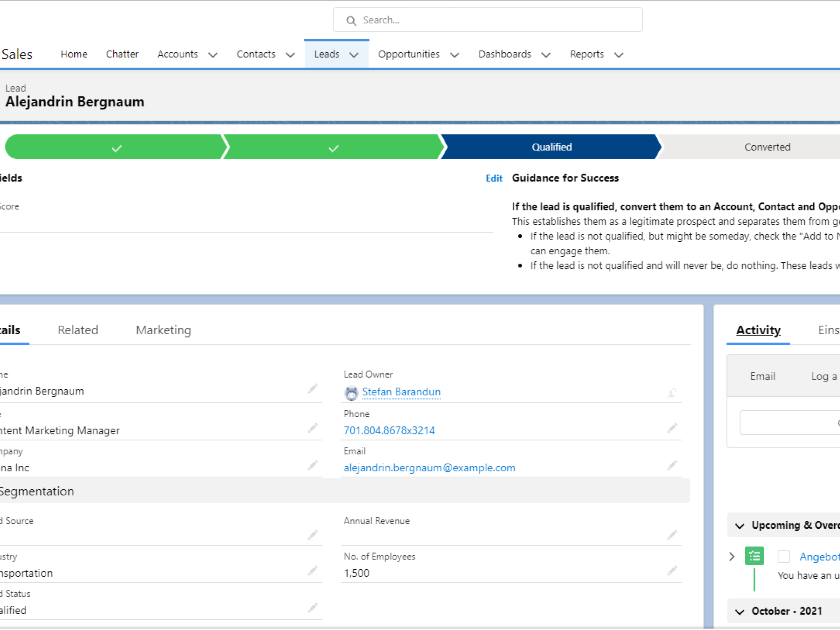Click the green task icon in Activity
This screenshot has height=630, width=840.
point(754,556)
